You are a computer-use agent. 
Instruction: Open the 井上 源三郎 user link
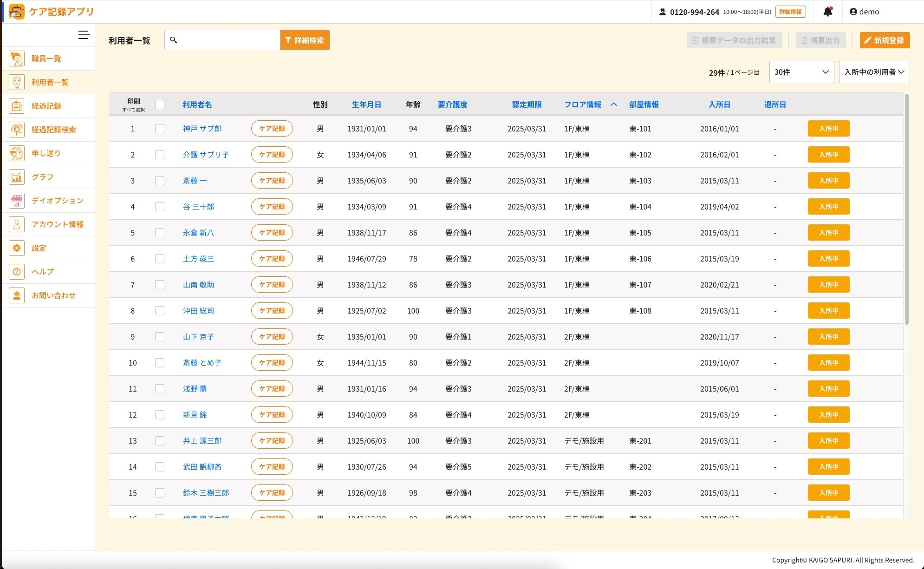coord(202,441)
